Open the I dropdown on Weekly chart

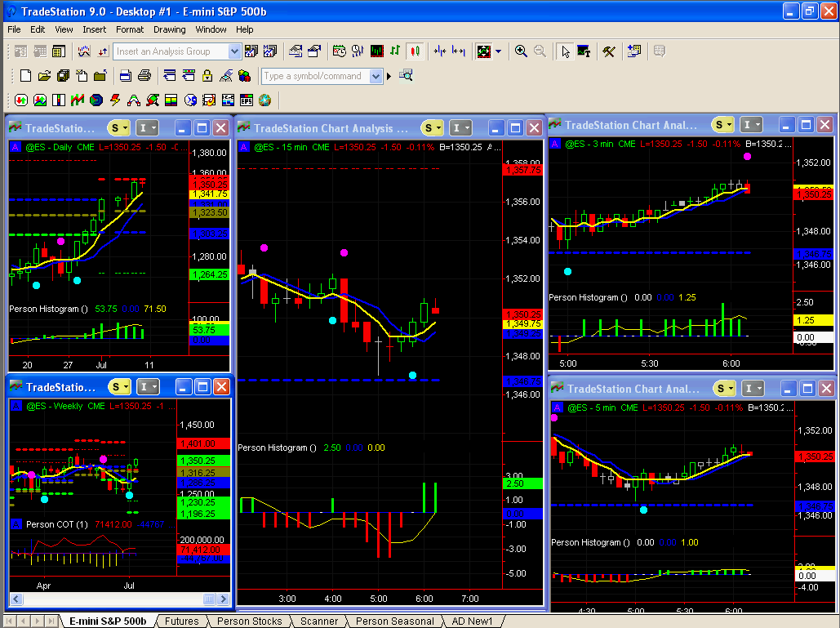[x=147, y=387]
